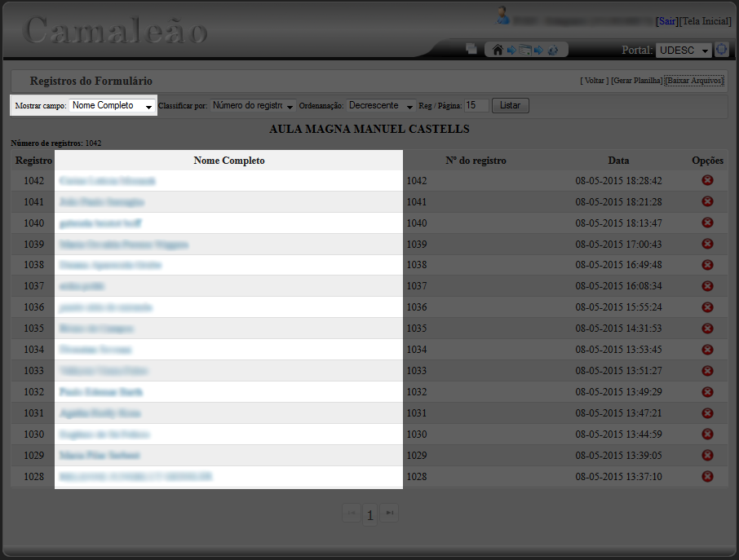The image size is (739, 560).
Task: Click the Registro column header
Action: click(x=33, y=161)
